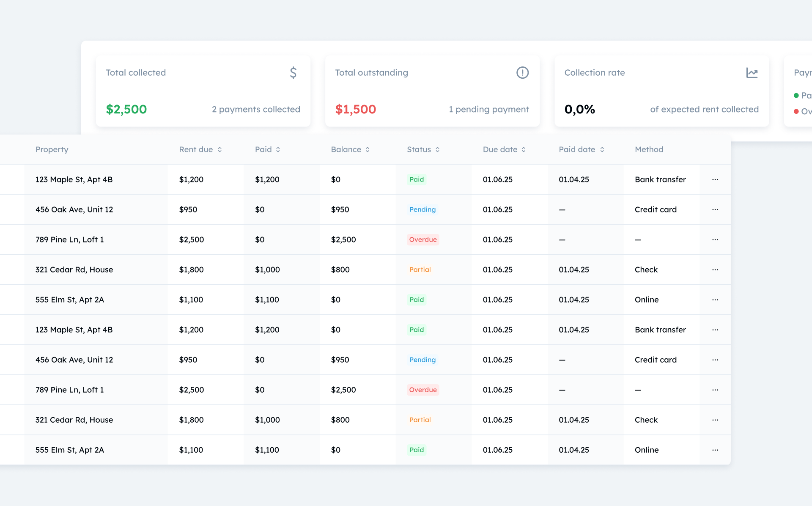Open more options for first 789 Pine Ln row
812x506 pixels.
(715, 239)
